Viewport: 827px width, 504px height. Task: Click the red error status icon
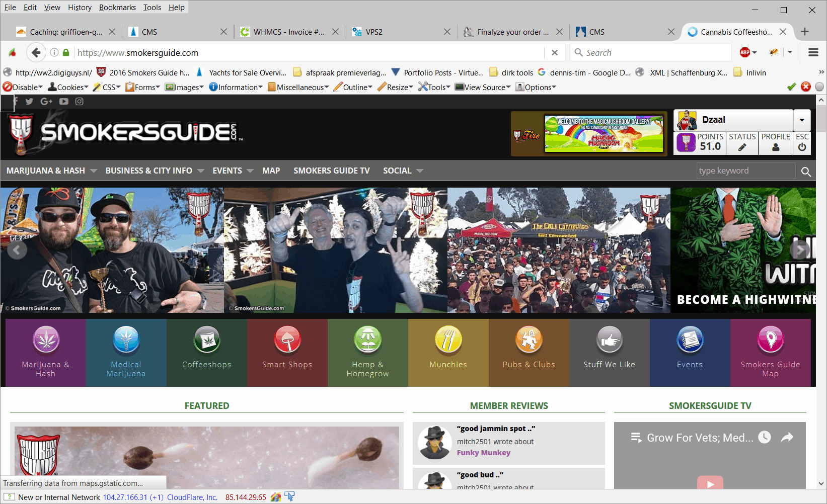click(806, 87)
